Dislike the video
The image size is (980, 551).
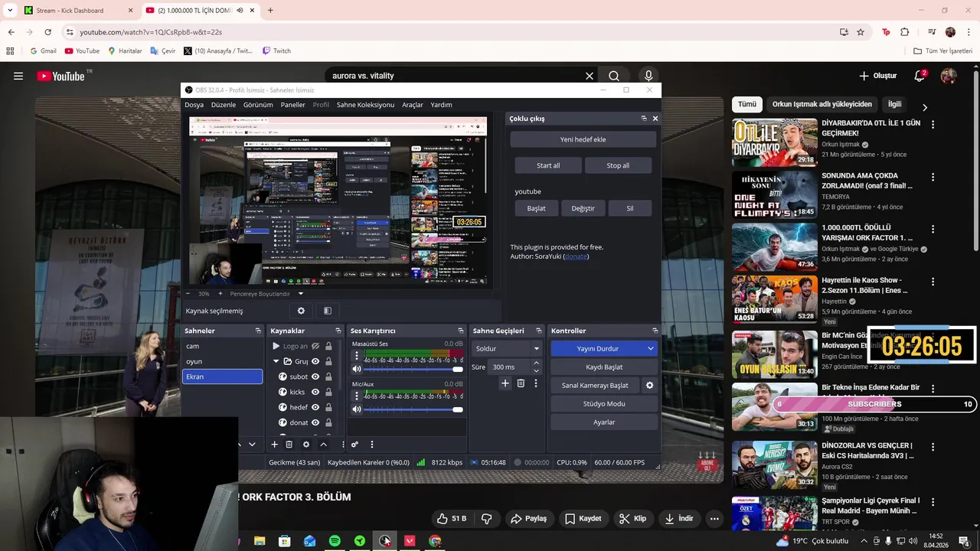(x=486, y=518)
